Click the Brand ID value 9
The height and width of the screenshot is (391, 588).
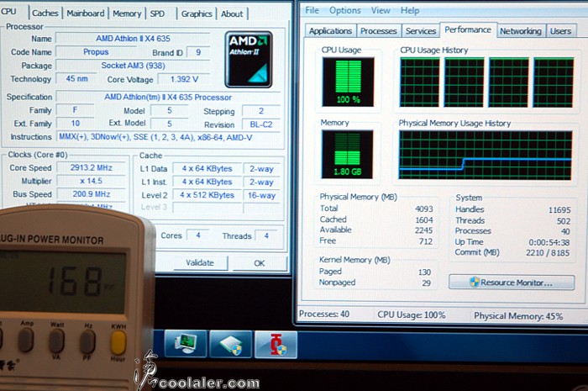click(x=198, y=52)
